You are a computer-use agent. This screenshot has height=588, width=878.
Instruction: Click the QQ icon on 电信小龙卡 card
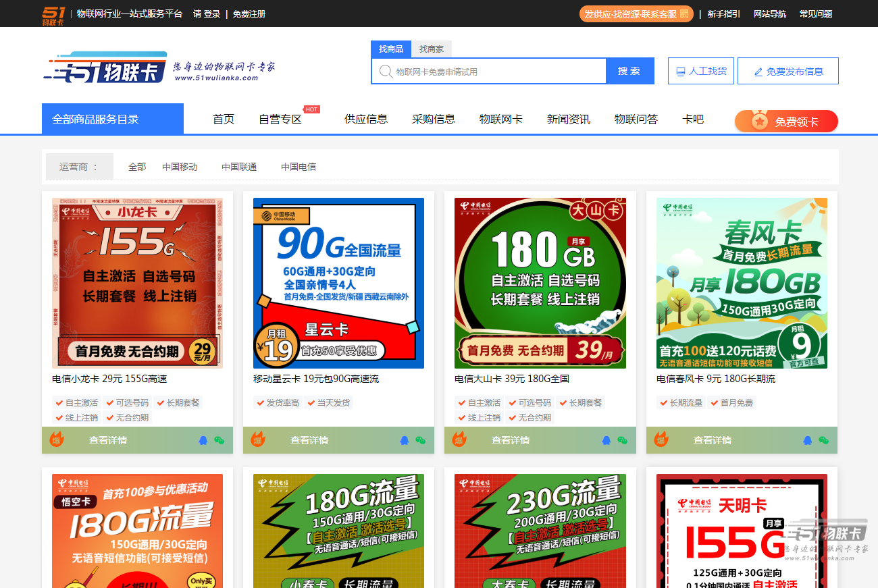(x=203, y=440)
